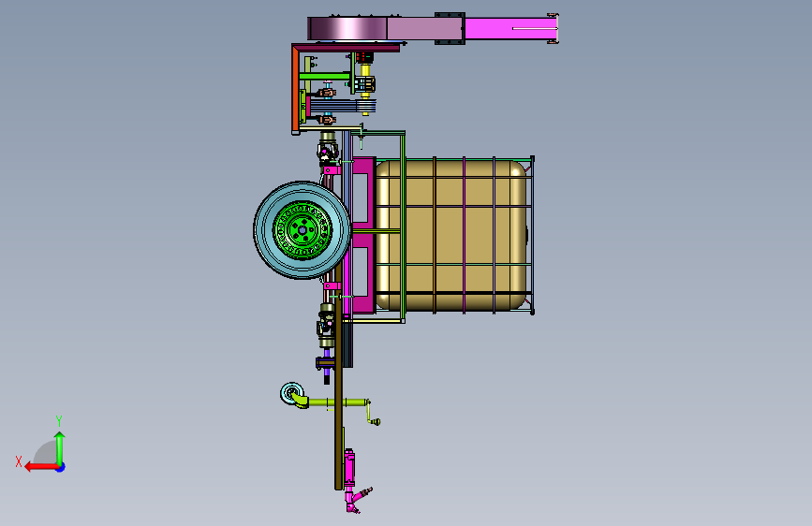Screen dimensions: 812x526
Task: Click the red X axis arrow of triad
Action: 40,467
